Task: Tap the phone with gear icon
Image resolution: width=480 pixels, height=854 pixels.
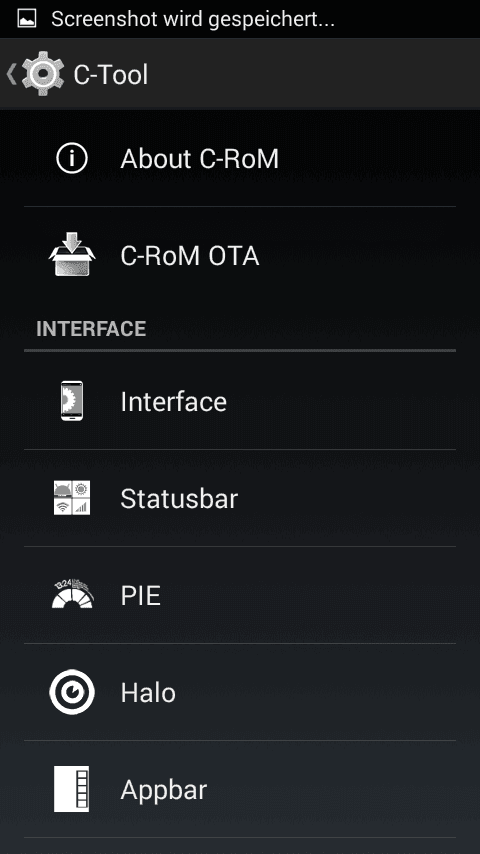Action: [72, 400]
